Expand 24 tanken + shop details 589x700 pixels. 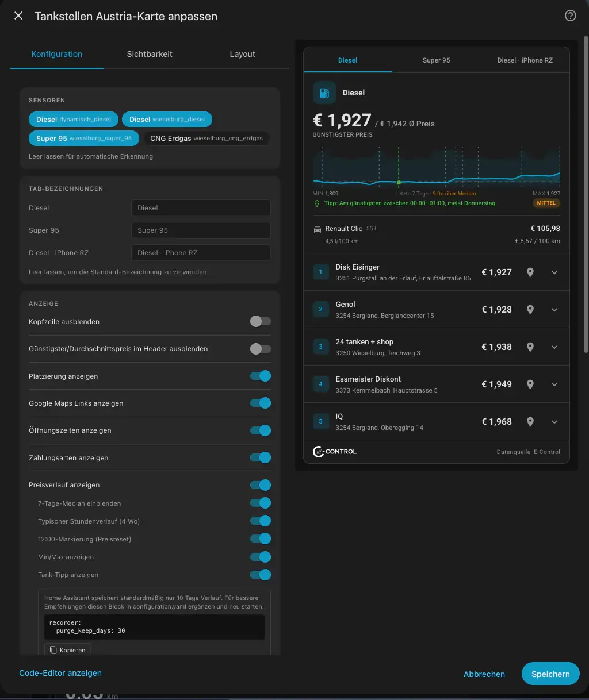coord(554,347)
